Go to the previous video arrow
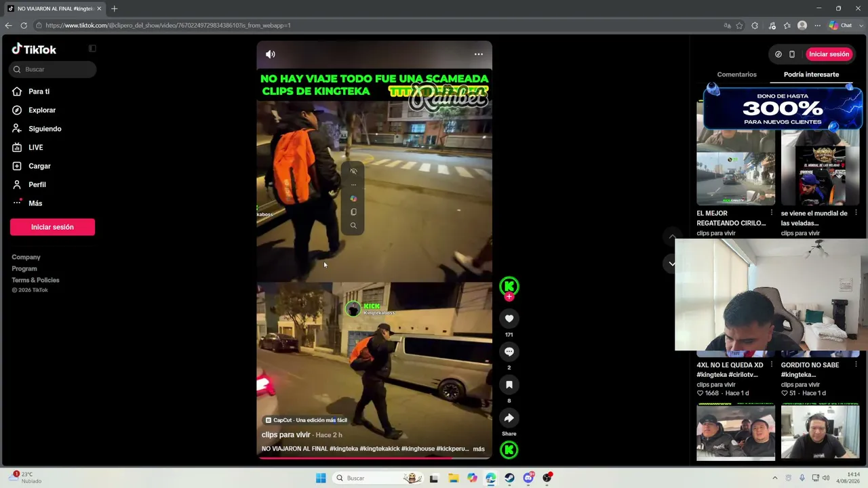Viewport: 868px width, 488px height. point(672,237)
